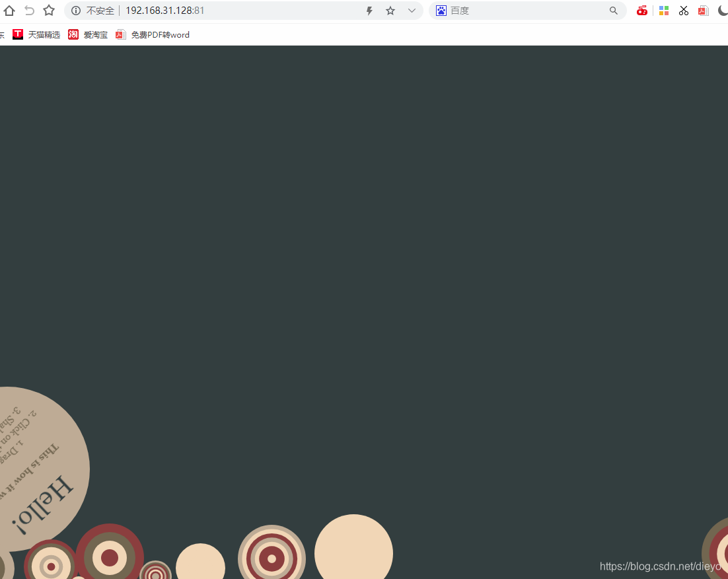The width and height of the screenshot is (728, 579).
Task: Select the address 192.168.31.128:81
Action: [x=164, y=11]
